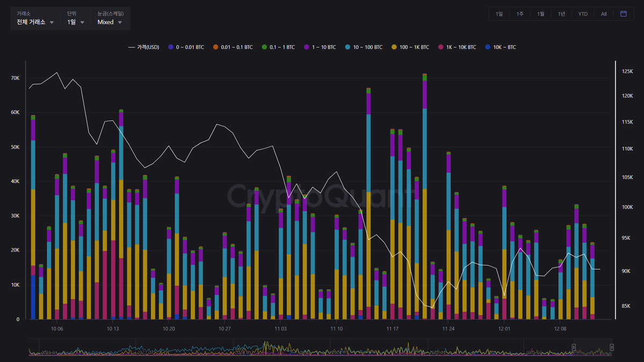Screen dimensions: 644x362
Task: Open the date range calendar picker
Action: click(x=624, y=14)
